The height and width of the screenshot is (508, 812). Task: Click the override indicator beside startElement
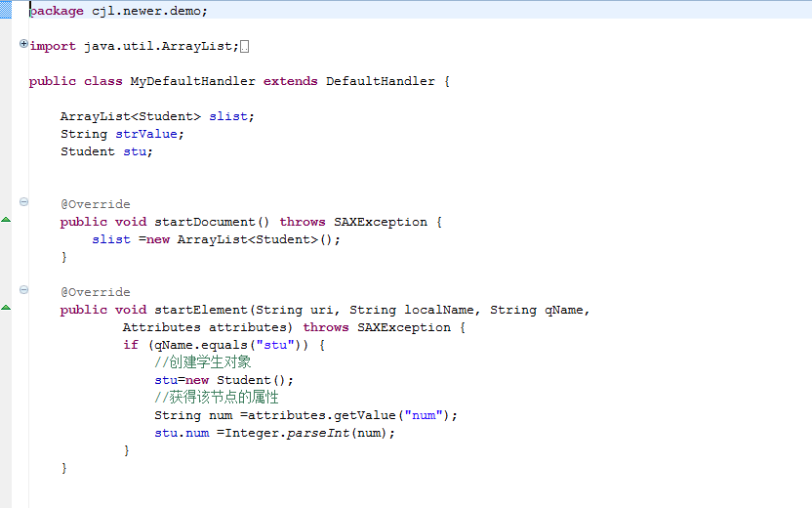[x=6, y=308]
